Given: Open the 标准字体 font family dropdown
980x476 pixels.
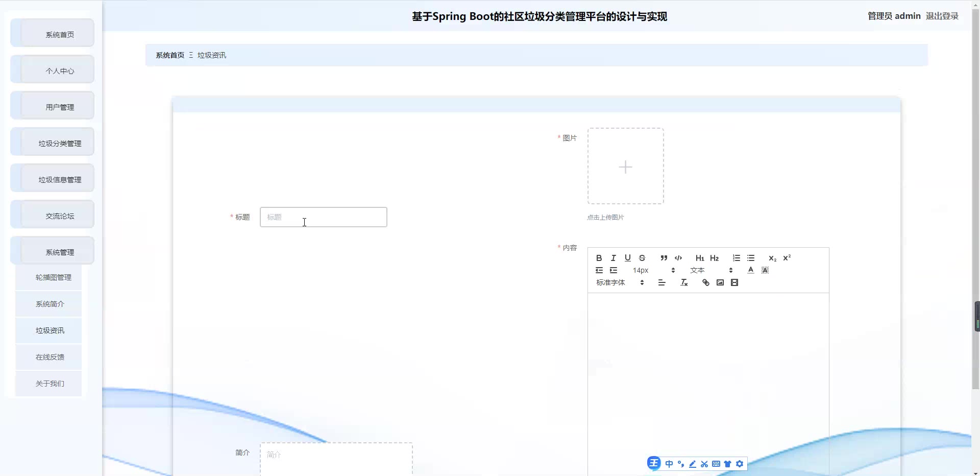Looking at the screenshot, I should pyautogui.click(x=620, y=282).
